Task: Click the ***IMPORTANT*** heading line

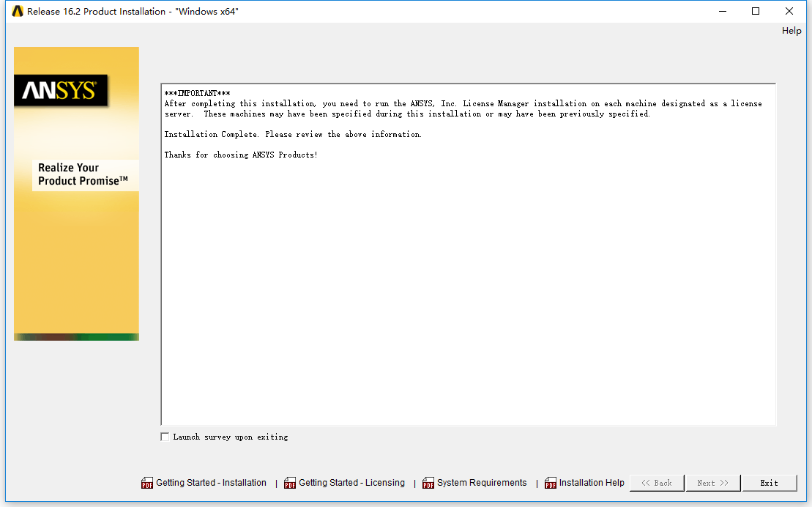Action: coord(197,93)
